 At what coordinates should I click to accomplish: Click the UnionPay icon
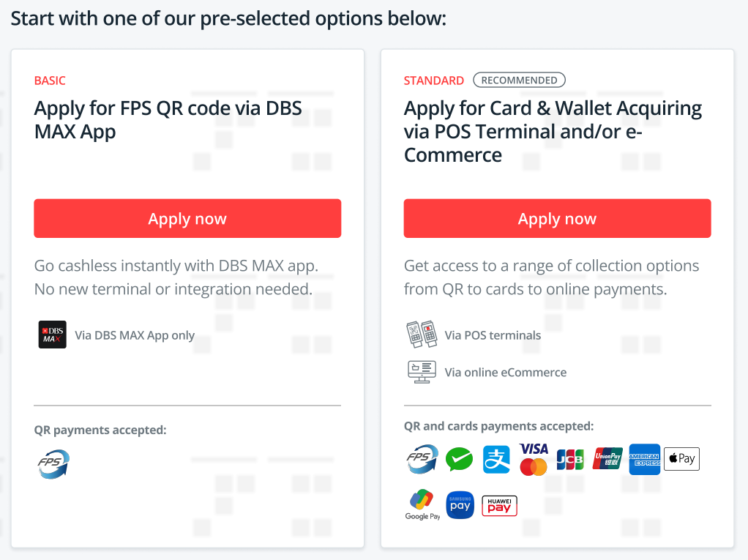point(607,460)
